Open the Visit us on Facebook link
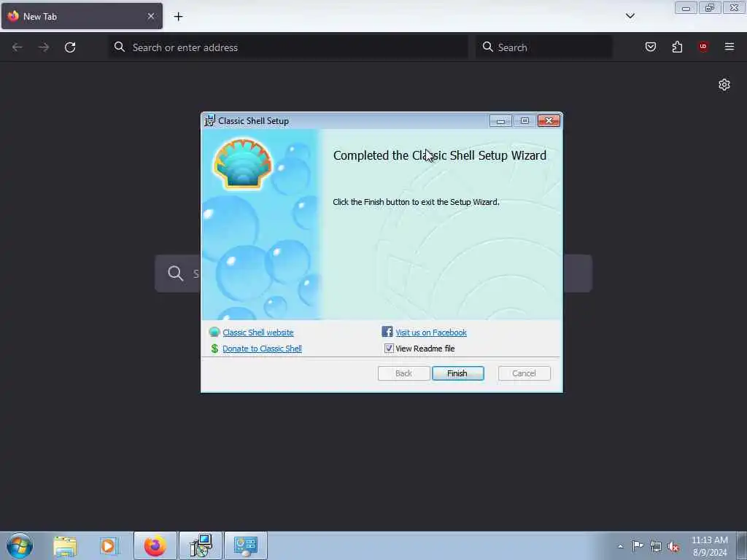This screenshot has height=560, width=747. (431, 332)
